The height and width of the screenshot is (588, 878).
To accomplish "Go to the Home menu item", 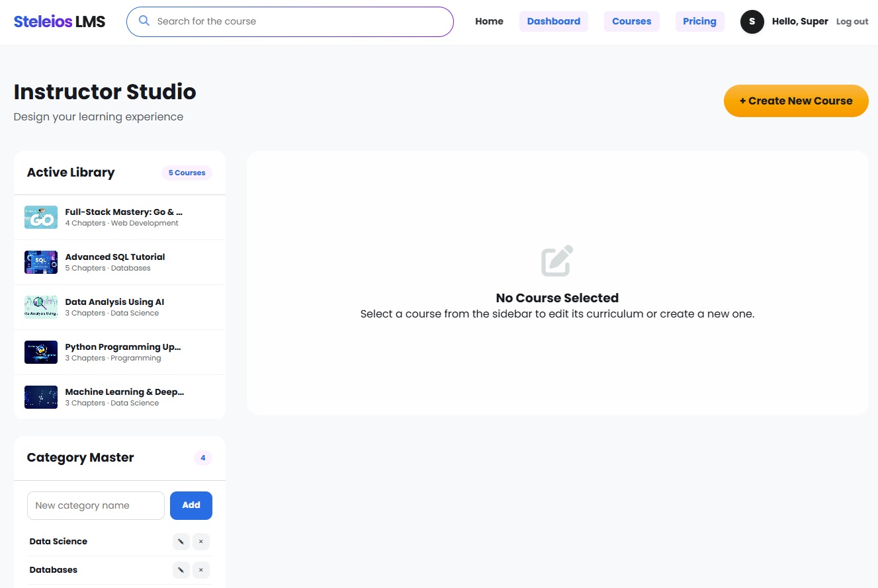I will point(489,22).
